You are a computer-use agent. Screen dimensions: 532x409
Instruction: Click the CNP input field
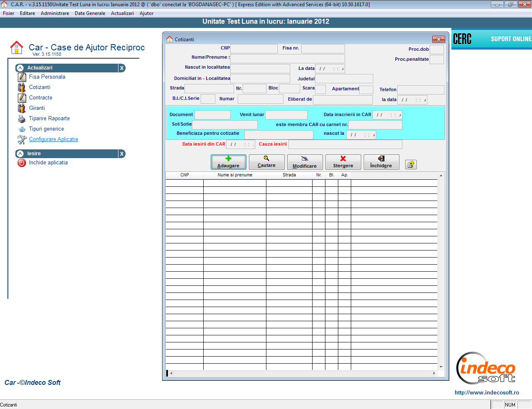(254, 49)
